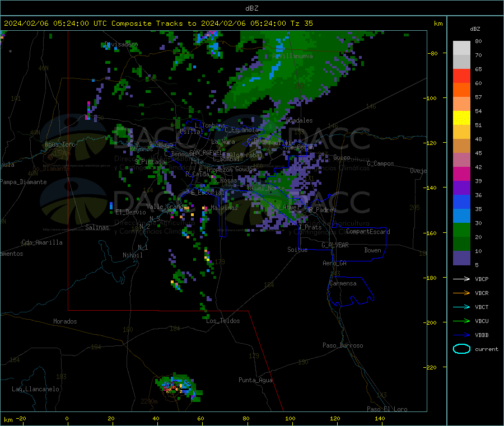Click the green VBCU arrow in legend
504x426 pixels.
461,321
